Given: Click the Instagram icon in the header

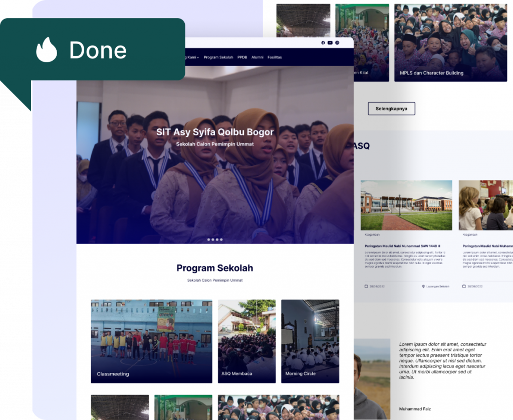Looking at the screenshot, I should 337,43.
